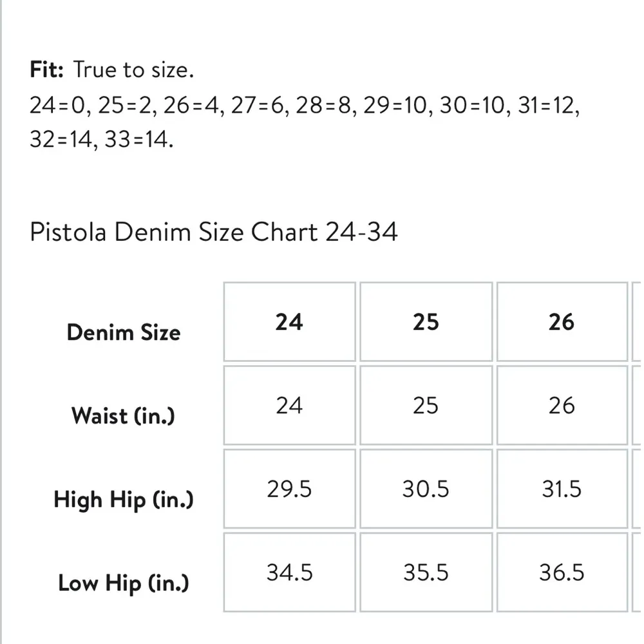The height and width of the screenshot is (644, 644).
Task: Click the bold 26 Denim Size cell
Action: (x=562, y=322)
